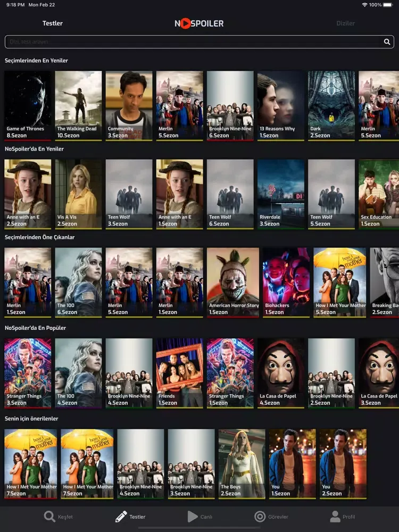The width and height of the screenshot is (399, 532).
Task: Select the Profil label in bottom bar
Action: (349, 517)
